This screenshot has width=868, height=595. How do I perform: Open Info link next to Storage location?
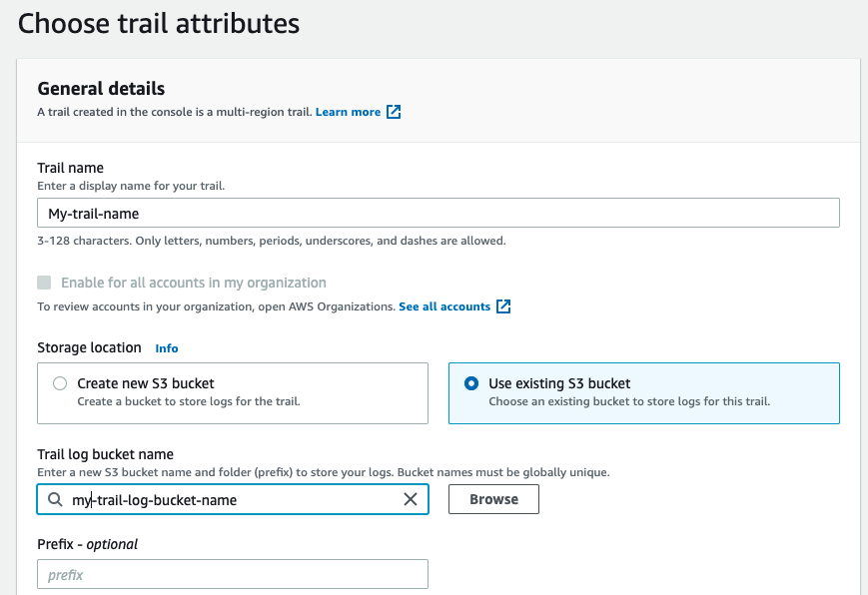[x=167, y=348]
